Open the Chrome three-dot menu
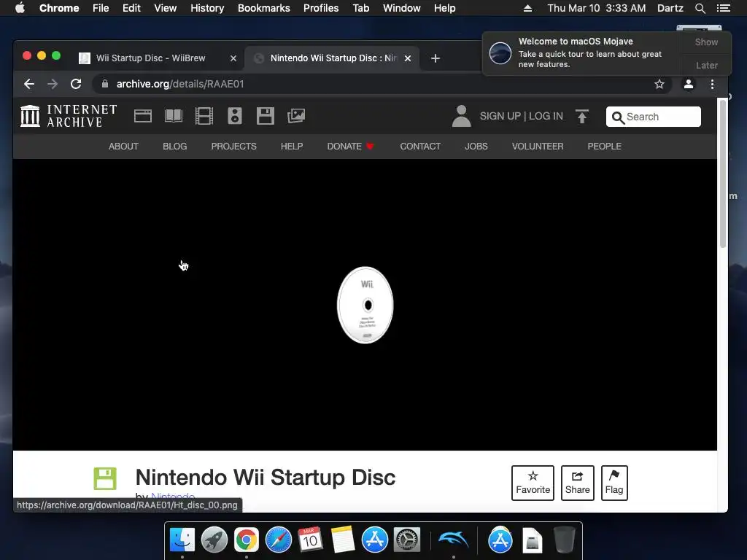The width and height of the screenshot is (747, 560). click(712, 85)
